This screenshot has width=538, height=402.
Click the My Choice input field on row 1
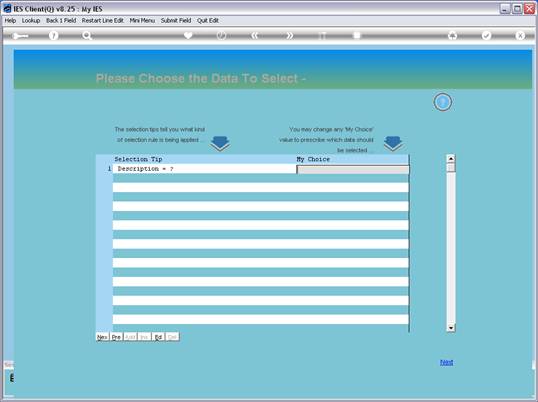353,169
